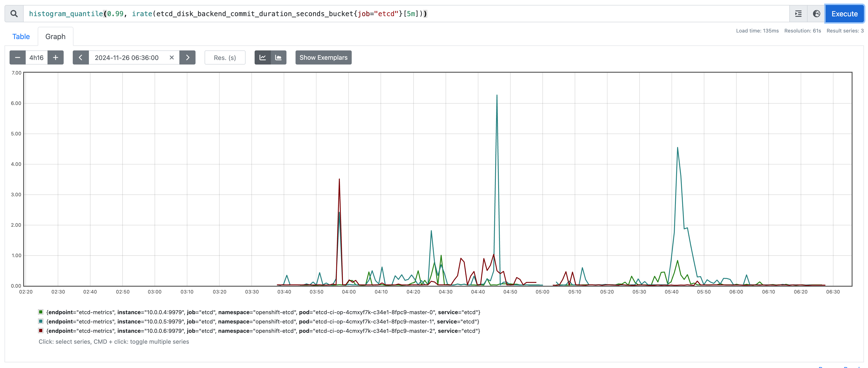
Task: Clear the end time with the X
Action: [x=171, y=57]
